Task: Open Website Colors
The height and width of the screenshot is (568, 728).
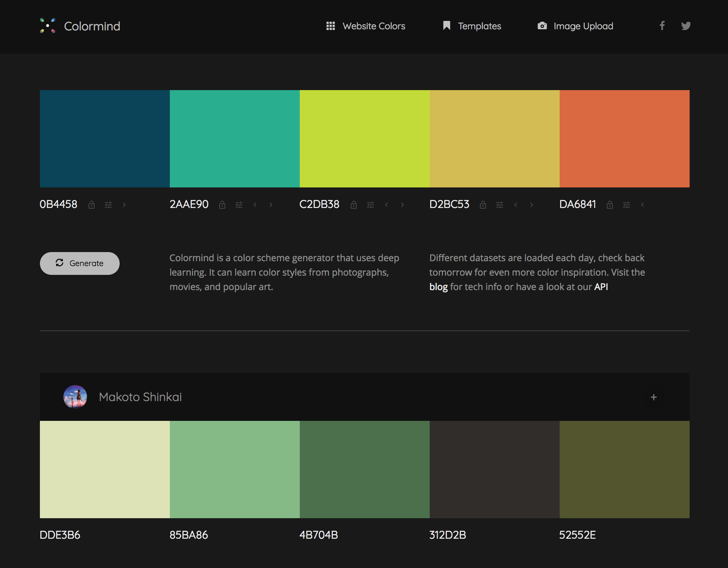Action: point(366,26)
